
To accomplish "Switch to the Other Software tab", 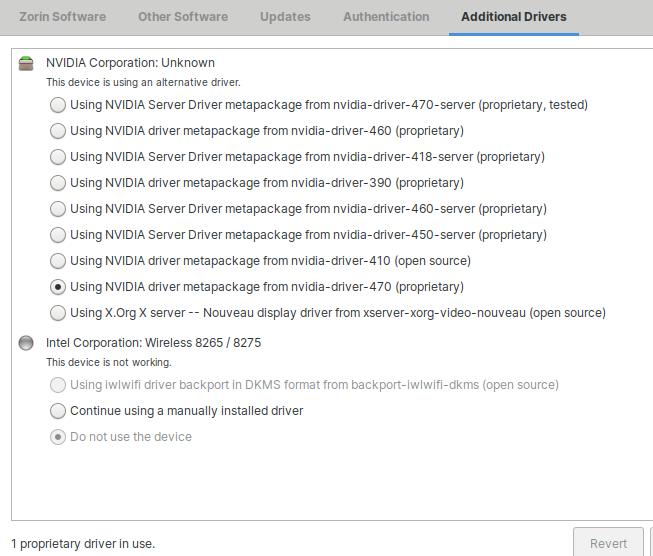I will 183,17.
